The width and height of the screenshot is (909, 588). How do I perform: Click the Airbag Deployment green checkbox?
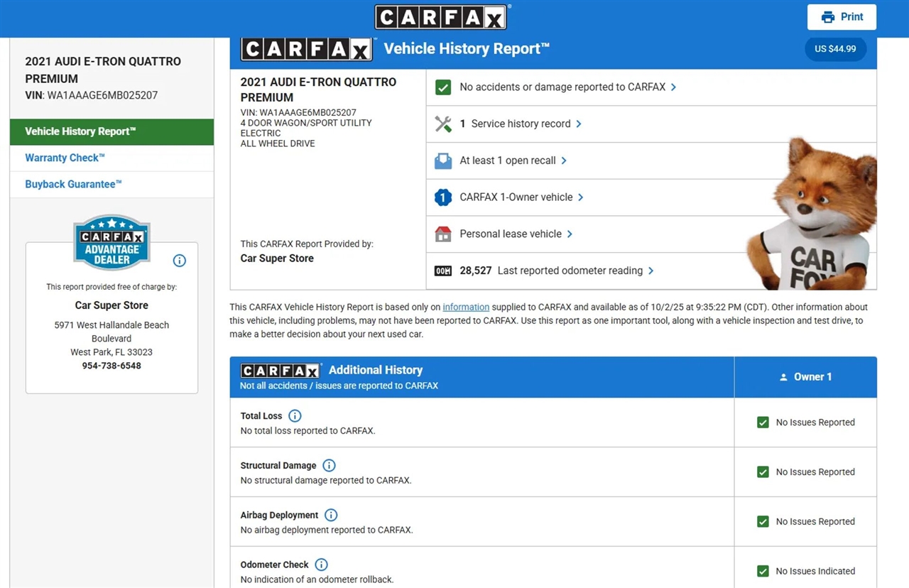click(x=763, y=522)
